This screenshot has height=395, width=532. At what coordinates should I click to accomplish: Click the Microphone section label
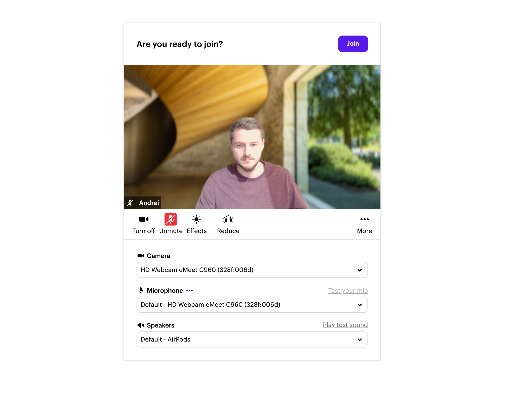(x=165, y=291)
